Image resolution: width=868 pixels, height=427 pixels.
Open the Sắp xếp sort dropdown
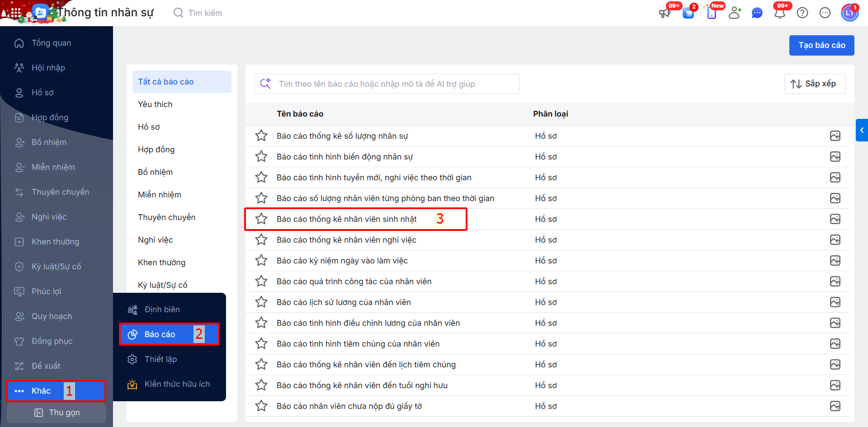(814, 84)
